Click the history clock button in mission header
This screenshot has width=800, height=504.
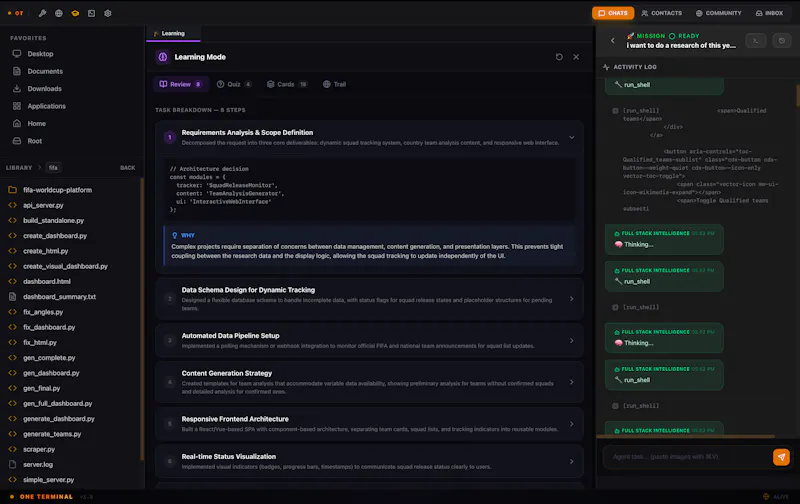[x=782, y=40]
